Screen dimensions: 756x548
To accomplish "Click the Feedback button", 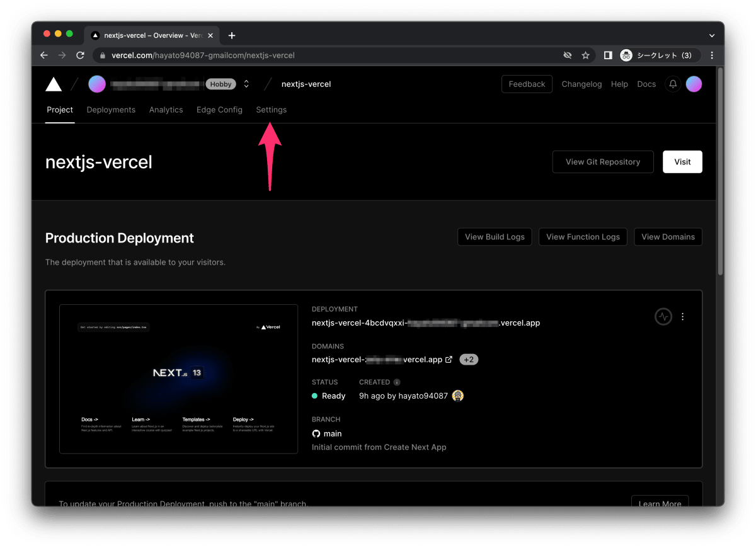I will pos(527,84).
